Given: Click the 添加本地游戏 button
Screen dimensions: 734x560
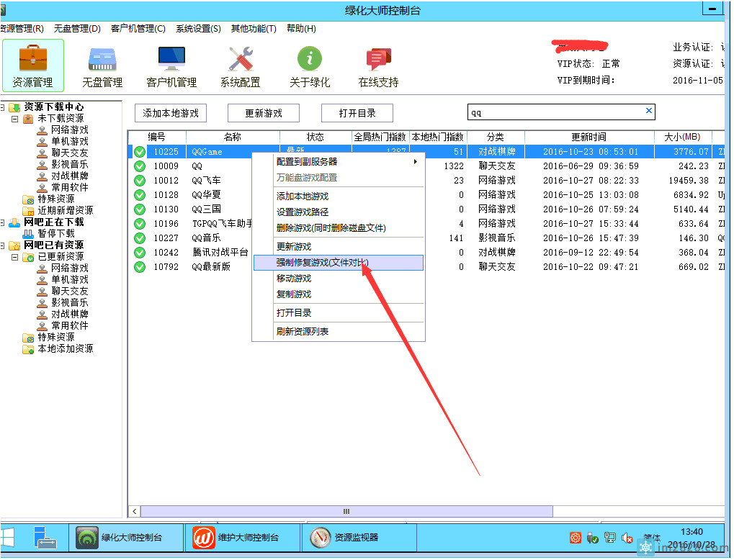Looking at the screenshot, I should tap(171, 113).
